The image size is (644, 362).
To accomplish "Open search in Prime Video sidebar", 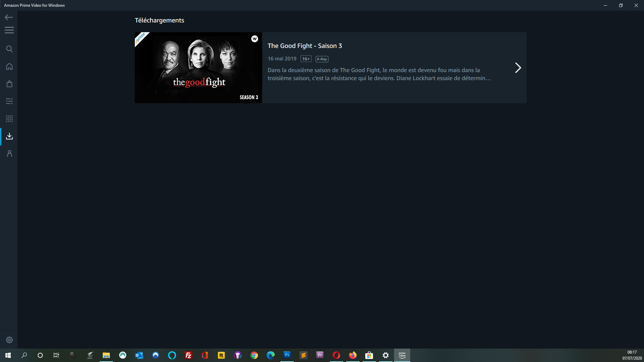I will [9, 49].
